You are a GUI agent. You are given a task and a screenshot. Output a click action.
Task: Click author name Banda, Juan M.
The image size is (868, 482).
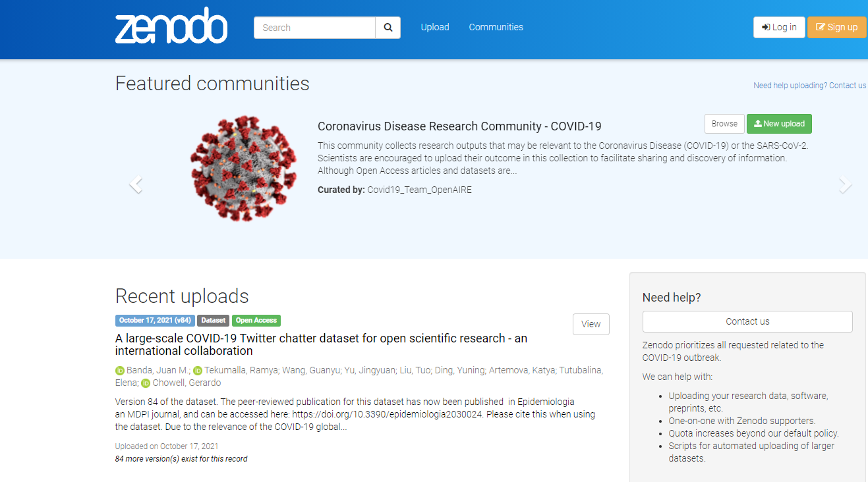pos(158,371)
